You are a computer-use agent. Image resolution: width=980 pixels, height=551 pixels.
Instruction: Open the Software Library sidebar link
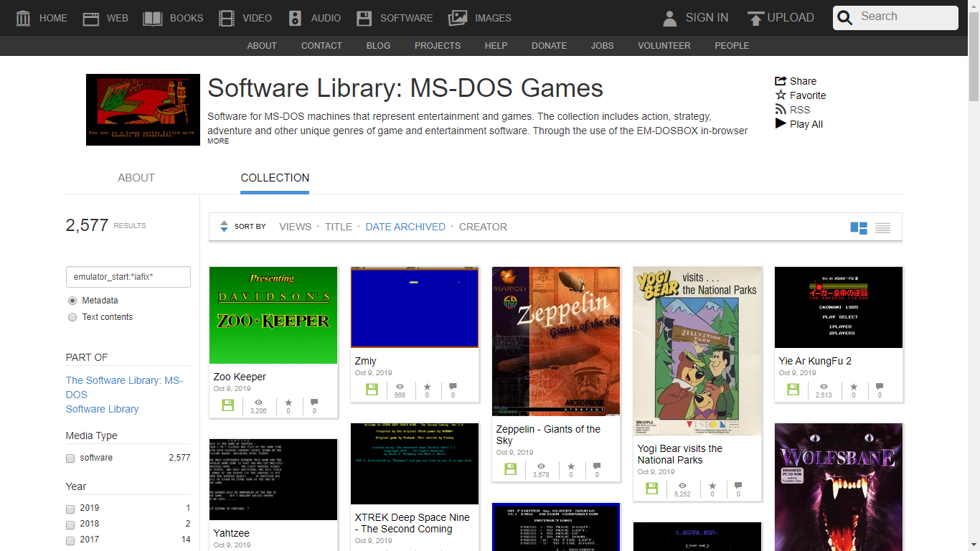(x=103, y=409)
